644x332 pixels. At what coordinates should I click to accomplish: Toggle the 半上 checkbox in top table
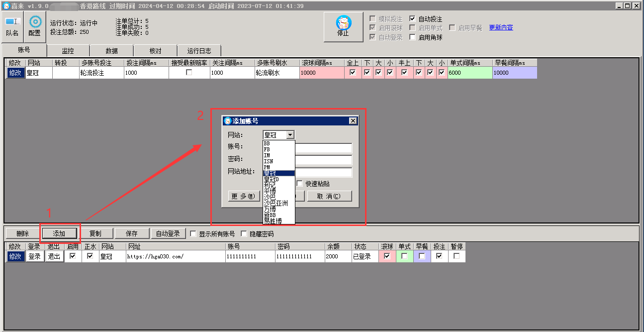click(405, 73)
